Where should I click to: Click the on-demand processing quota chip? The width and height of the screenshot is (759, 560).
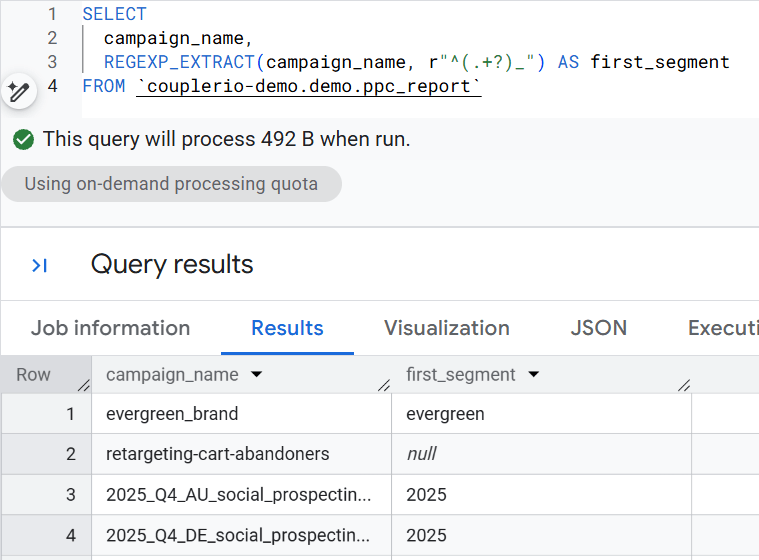(x=171, y=184)
